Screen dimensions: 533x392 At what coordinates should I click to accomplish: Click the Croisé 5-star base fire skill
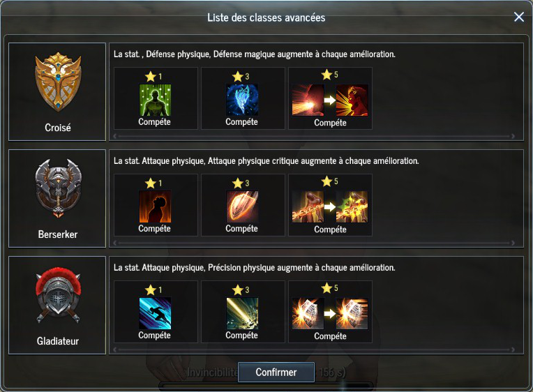308,100
